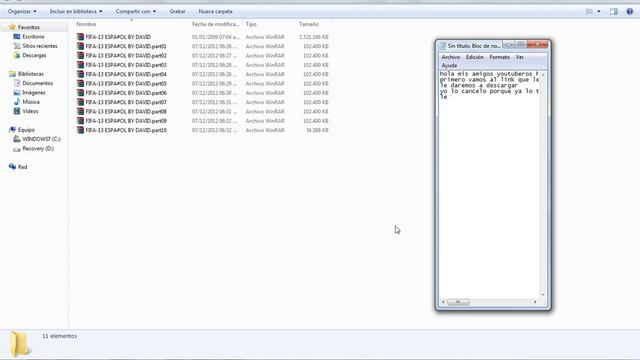Sort by Tipo column header
This screenshot has width=640, height=360.
click(251, 24)
